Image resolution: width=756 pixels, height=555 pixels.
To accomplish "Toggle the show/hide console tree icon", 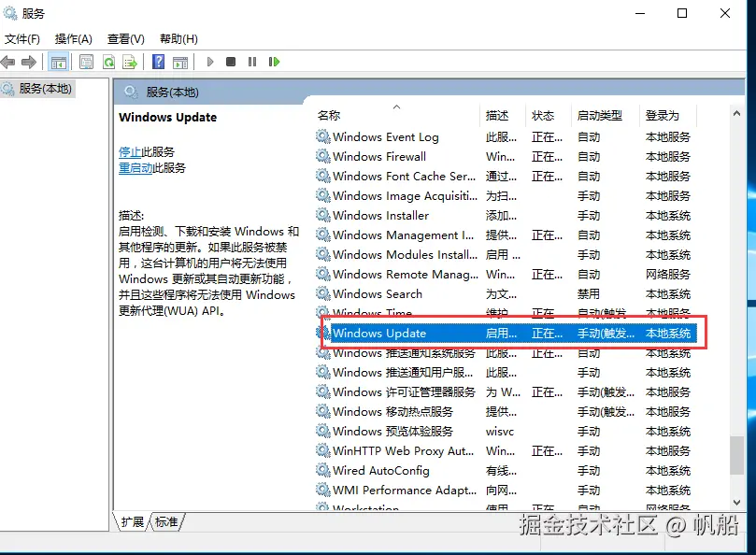I will pyautogui.click(x=58, y=62).
